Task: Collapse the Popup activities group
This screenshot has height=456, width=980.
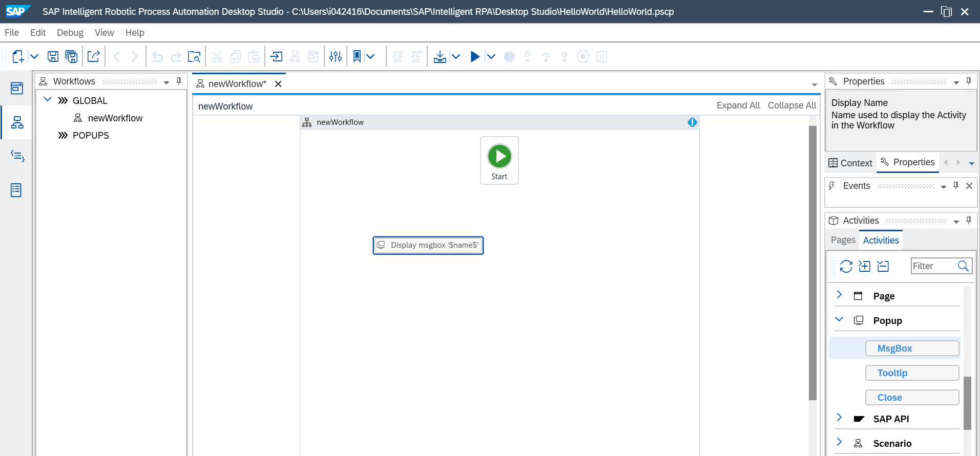Action: click(839, 319)
